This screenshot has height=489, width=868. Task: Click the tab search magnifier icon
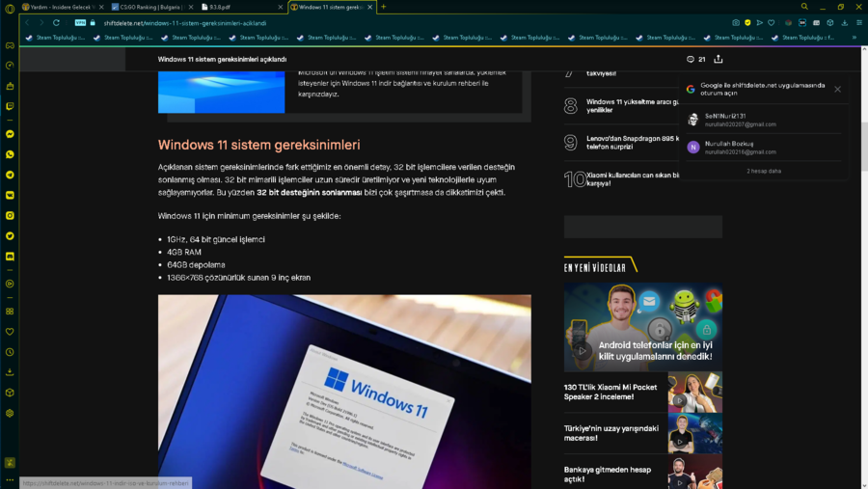(x=804, y=7)
